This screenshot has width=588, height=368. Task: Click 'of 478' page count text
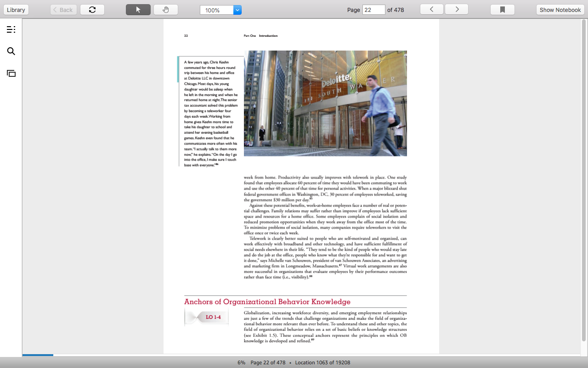[396, 10]
